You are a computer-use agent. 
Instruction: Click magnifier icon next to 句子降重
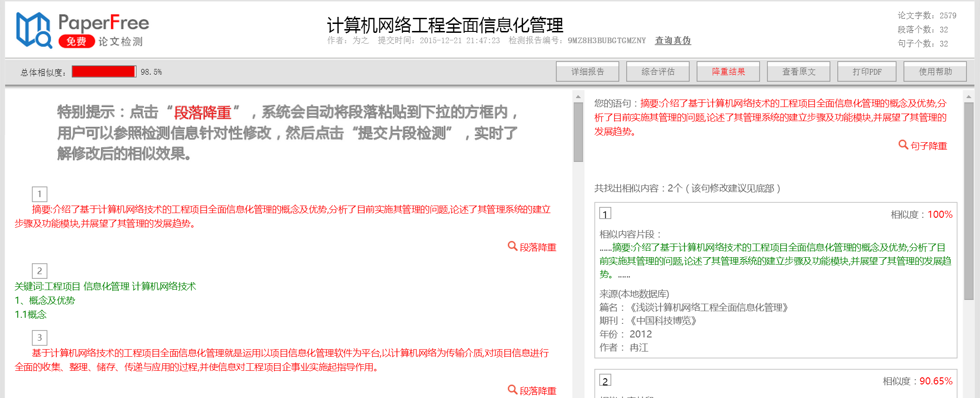coord(903,145)
